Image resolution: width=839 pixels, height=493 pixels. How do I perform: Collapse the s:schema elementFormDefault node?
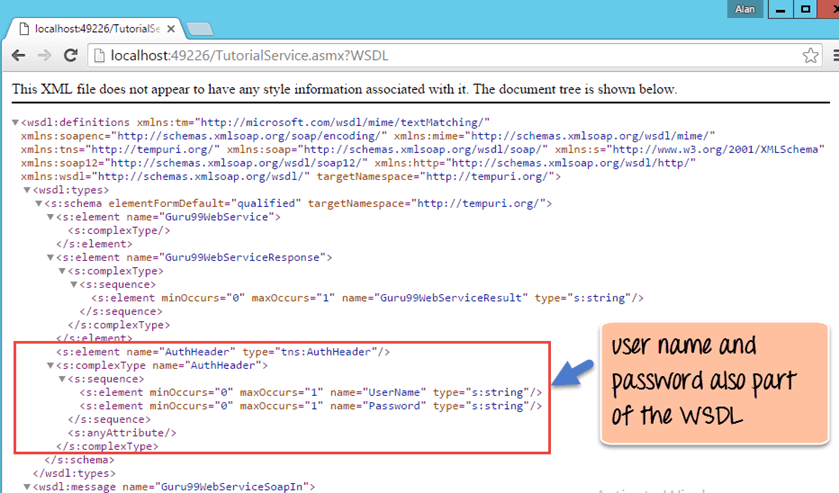pyautogui.click(x=39, y=203)
